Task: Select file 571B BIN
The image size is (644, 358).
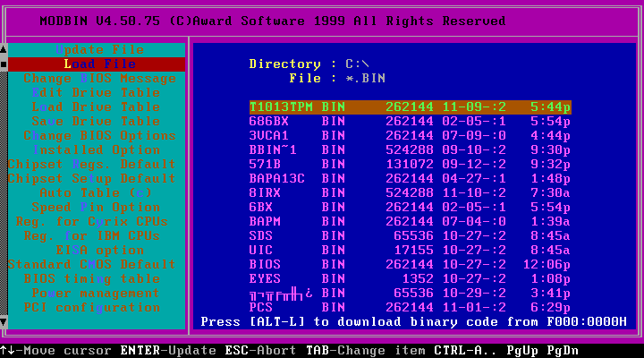Action: click(410, 165)
